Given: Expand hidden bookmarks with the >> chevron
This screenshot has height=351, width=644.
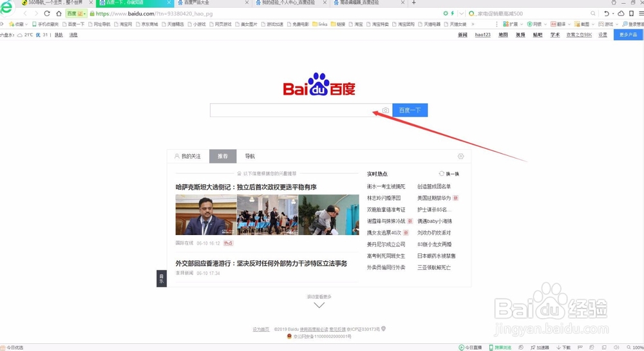Looking at the screenshot, I should tap(473, 24).
